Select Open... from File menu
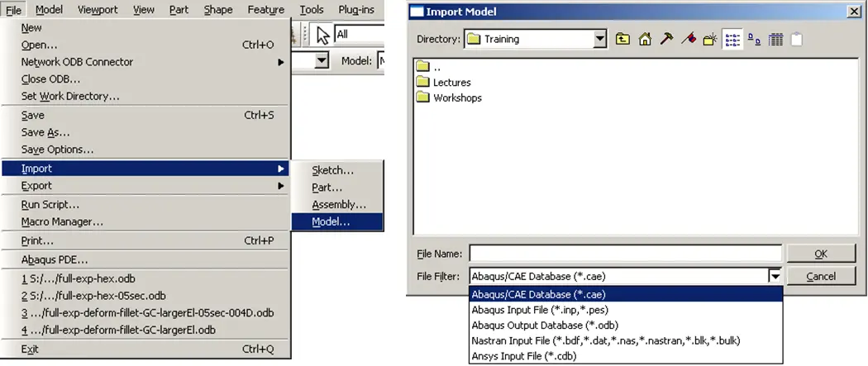 [x=145, y=45]
